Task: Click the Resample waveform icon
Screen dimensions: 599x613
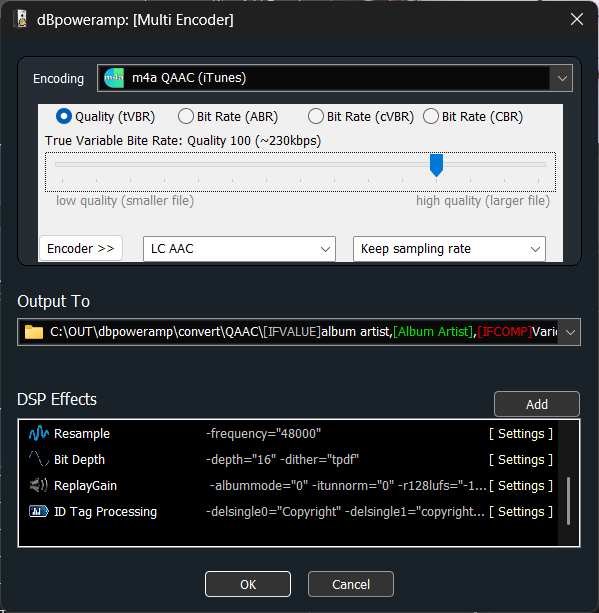Action: [x=38, y=434]
